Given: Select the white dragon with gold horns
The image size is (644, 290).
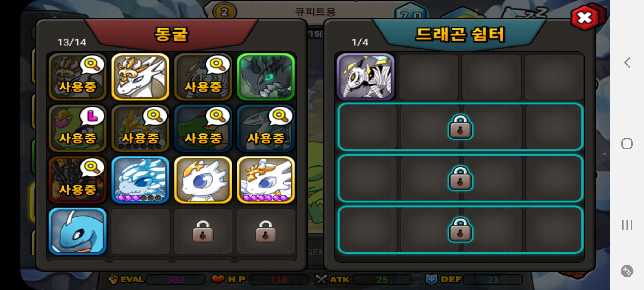Looking at the screenshot, I should click(140, 77).
